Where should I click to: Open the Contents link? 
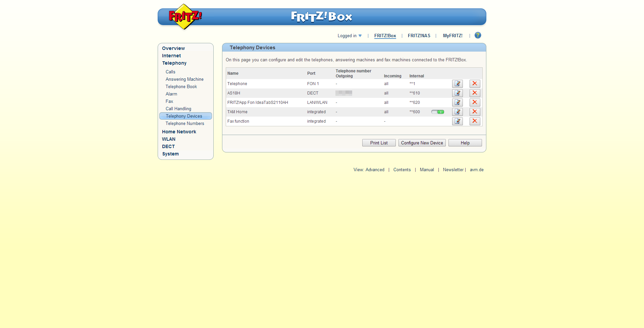tap(402, 170)
